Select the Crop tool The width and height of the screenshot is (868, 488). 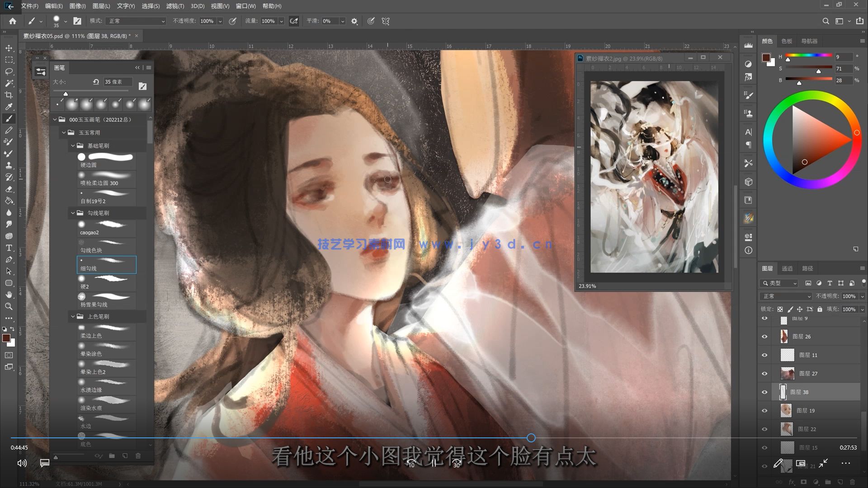[9, 95]
